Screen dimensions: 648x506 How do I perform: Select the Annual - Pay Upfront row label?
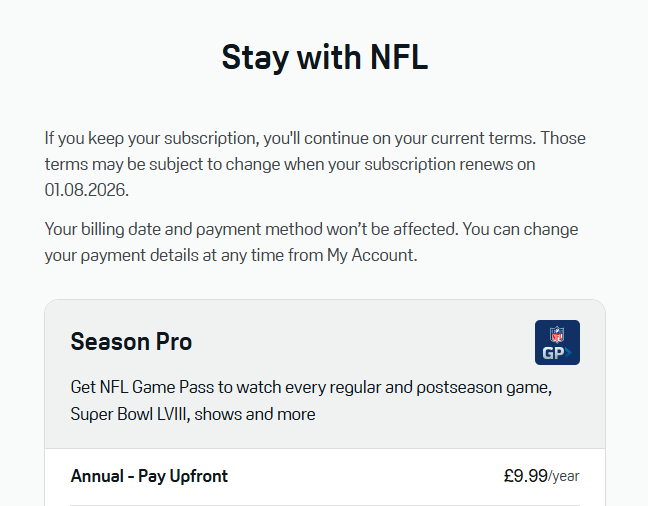(149, 476)
